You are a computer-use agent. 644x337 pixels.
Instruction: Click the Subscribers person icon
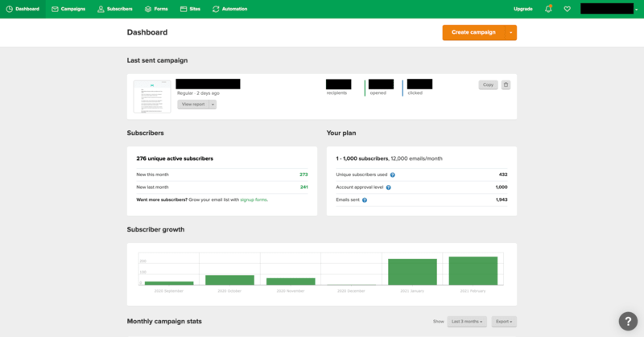point(101,9)
